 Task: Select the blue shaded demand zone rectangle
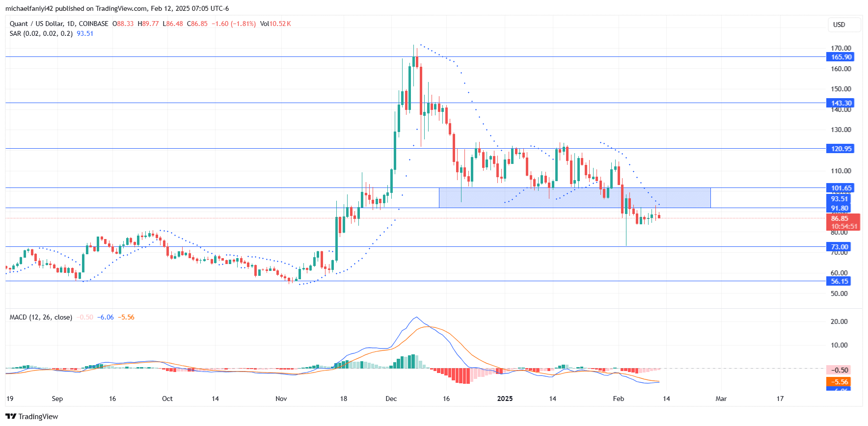[574, 198]
